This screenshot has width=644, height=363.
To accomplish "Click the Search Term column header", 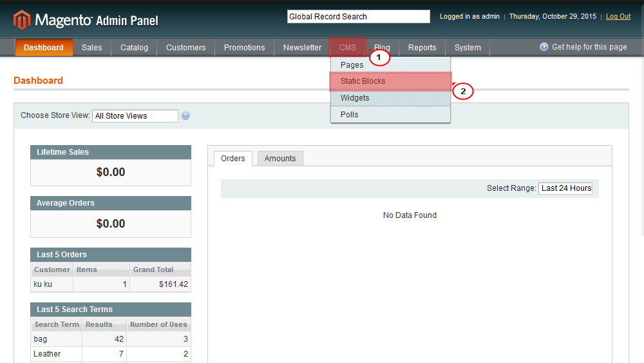I will (x=56, y=324).
